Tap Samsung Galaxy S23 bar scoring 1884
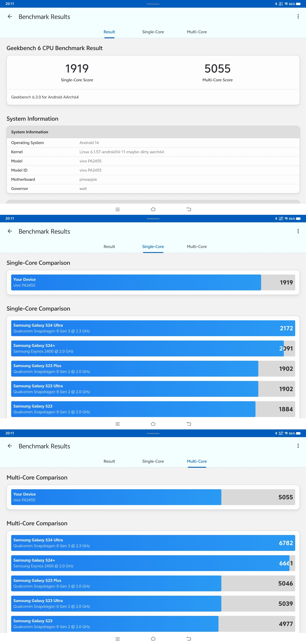The height and width of the screenshot is (644, 306). [153, 409]
